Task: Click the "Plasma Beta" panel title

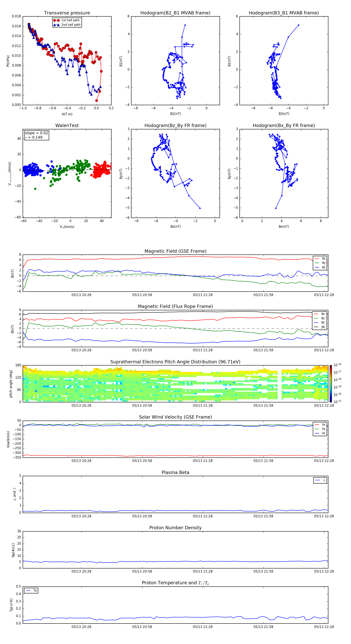Action: 175,472
